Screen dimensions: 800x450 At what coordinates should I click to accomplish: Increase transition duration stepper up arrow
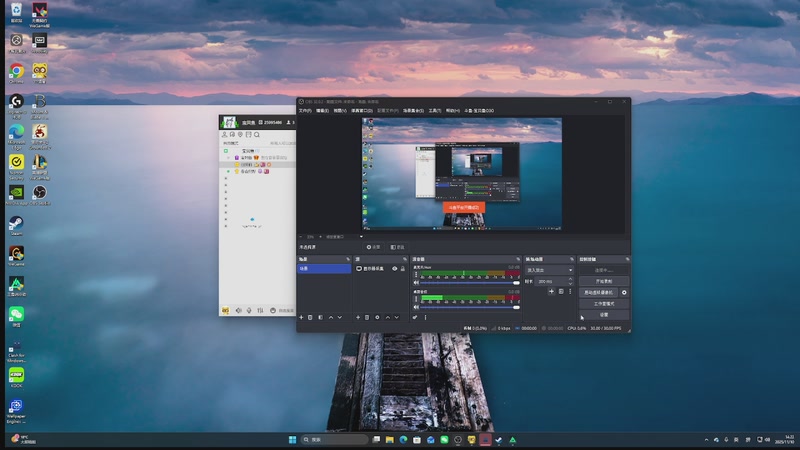click(570, 279)
